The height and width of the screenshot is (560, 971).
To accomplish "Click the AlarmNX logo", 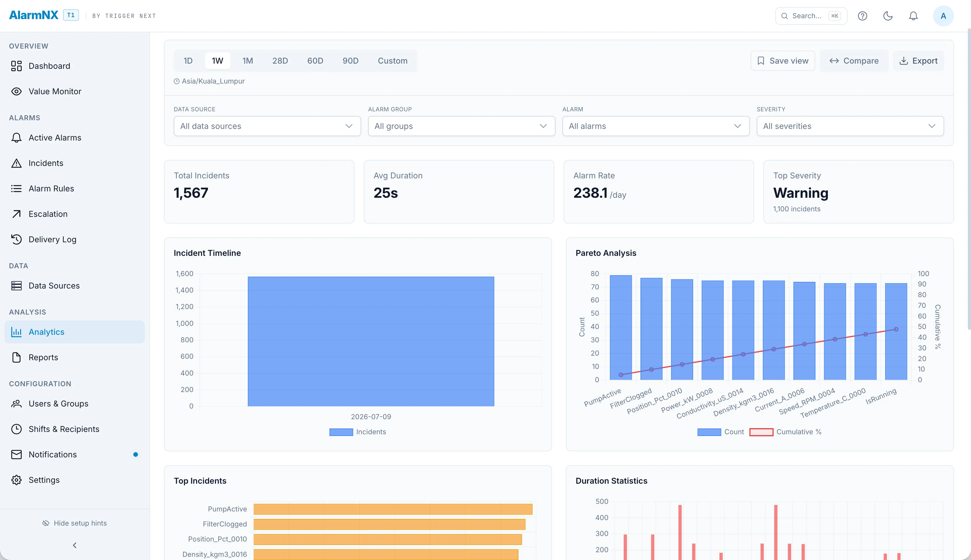I will point(34,15).
